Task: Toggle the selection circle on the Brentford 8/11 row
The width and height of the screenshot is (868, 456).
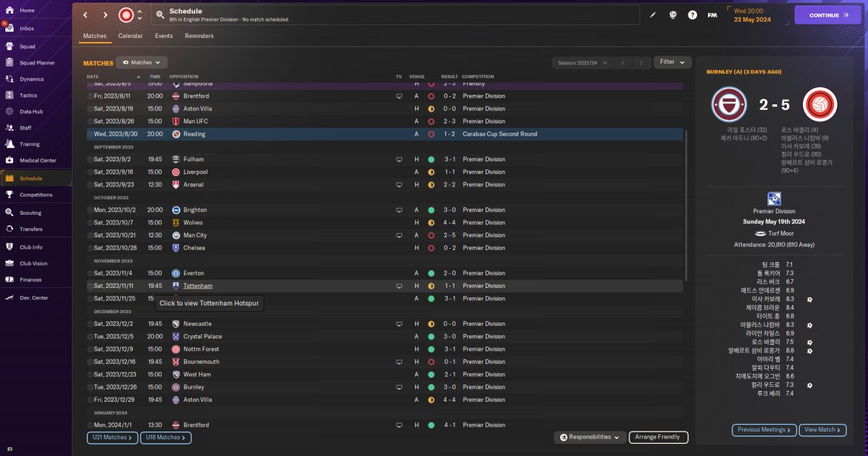Action: 90,96
